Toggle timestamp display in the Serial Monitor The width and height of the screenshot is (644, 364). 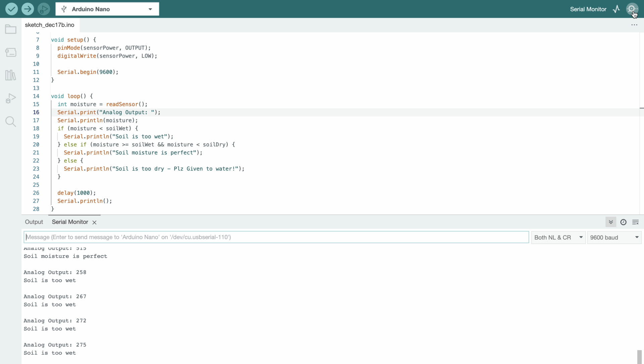(x=623, y=222)
